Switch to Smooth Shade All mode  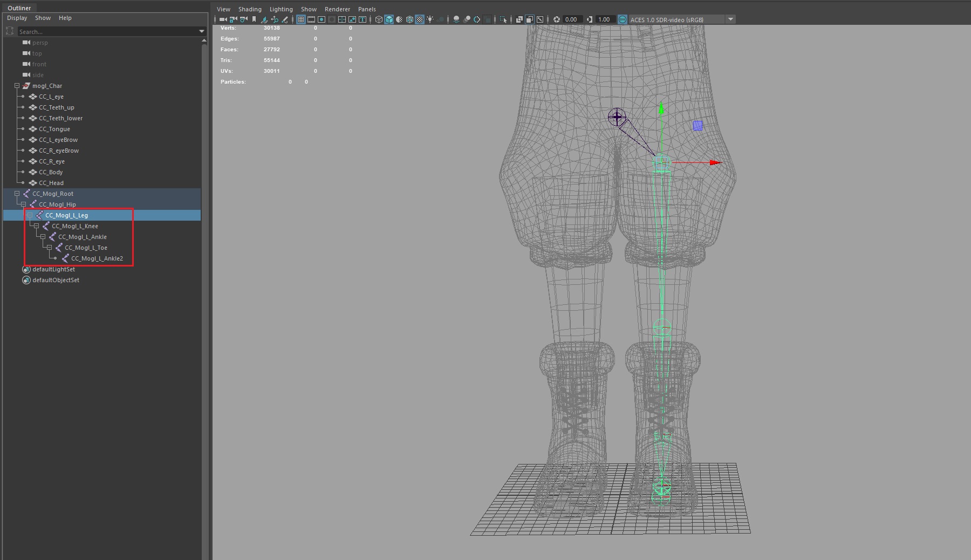pos(389,19)
